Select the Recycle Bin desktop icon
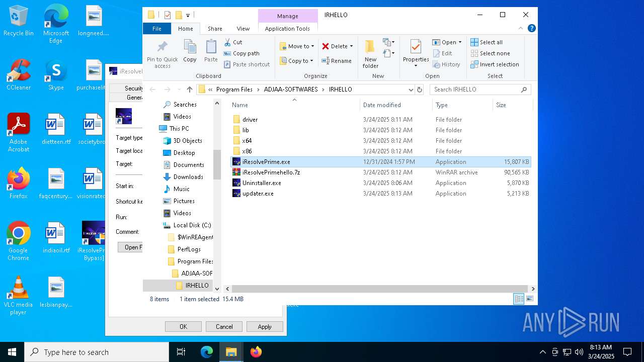Image resolution: width=644 pixels, height=362 pixels. point(19,21)
